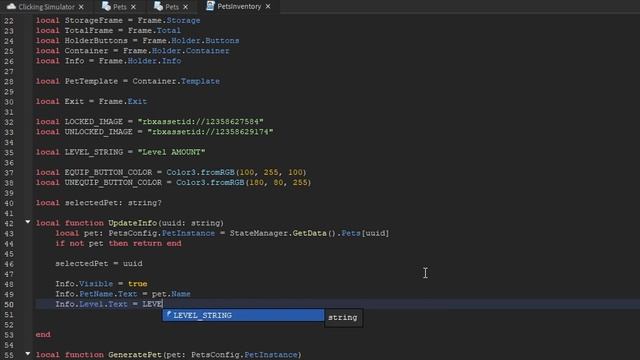The height and width of the screenshot is (360, 640).
Task: Click line number 35 in the gutter
Action: coord(9,153)
